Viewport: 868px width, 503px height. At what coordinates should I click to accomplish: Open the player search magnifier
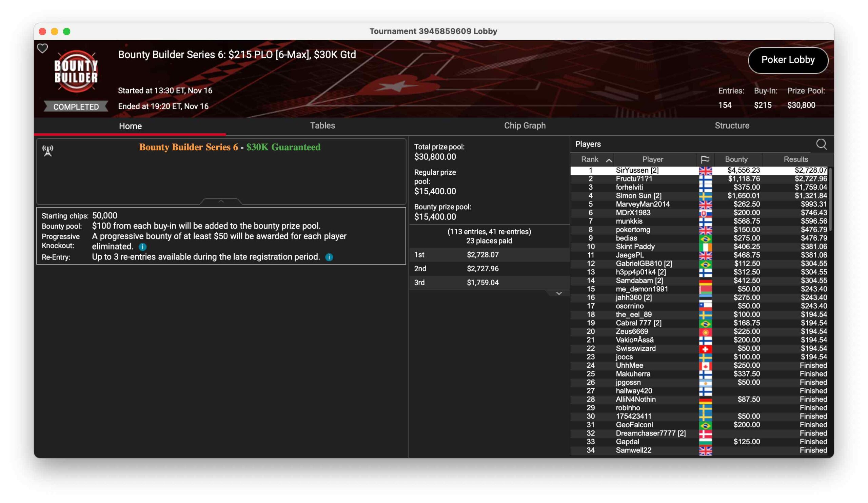(821, 144)
